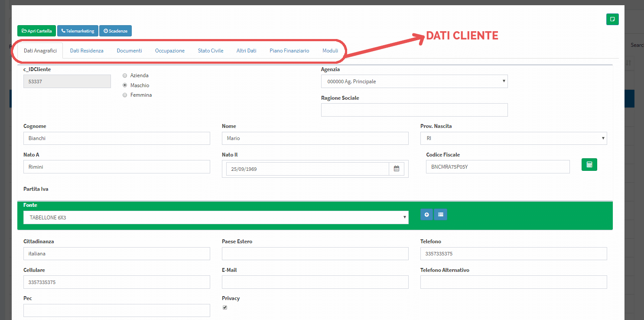This screenshot has height=320, width=644.
Task: Select the Femmina radio option
Action: coord(125,95)
